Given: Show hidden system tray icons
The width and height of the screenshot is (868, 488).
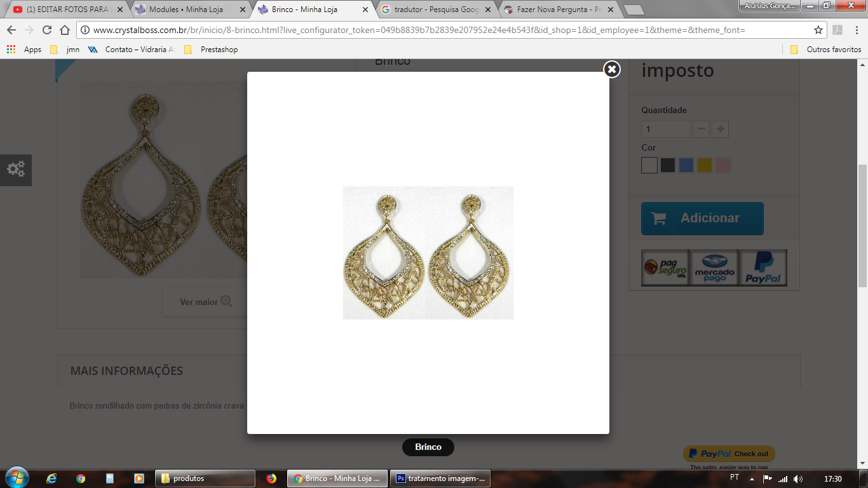Looking at the screenshot, I should 752,478.
